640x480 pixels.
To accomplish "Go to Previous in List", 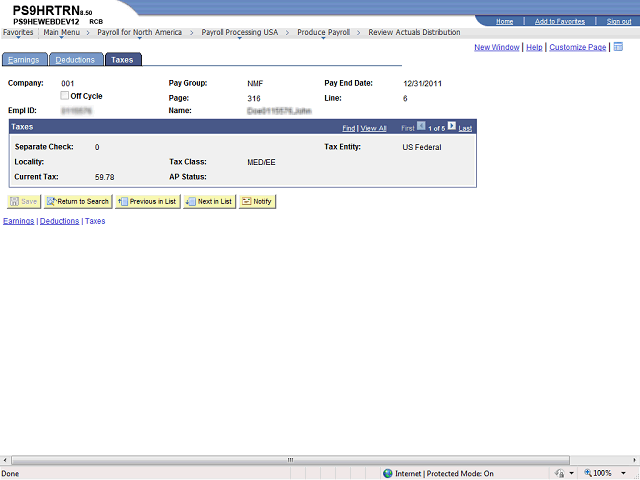I will pos(147,201).
